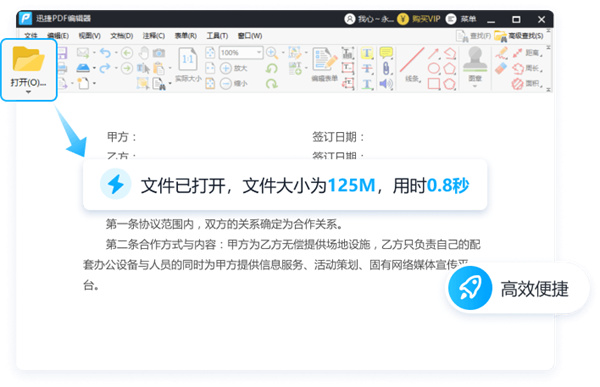The height and width of the screenshot is (387, 600).
Task: Click the user account avatar in title bar
Action: (350, 19)
